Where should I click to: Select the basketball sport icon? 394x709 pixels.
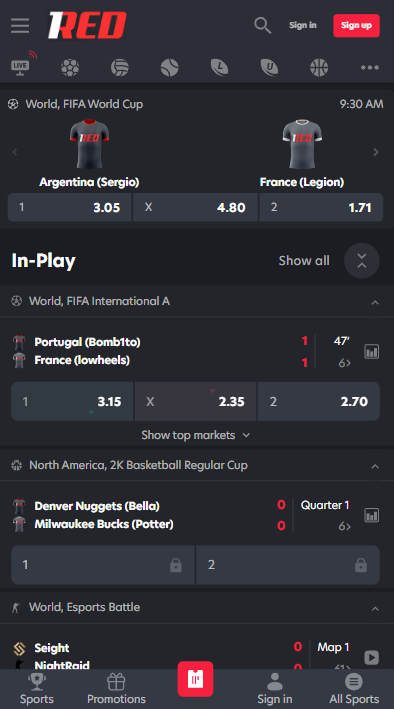[x=319, y=68]
